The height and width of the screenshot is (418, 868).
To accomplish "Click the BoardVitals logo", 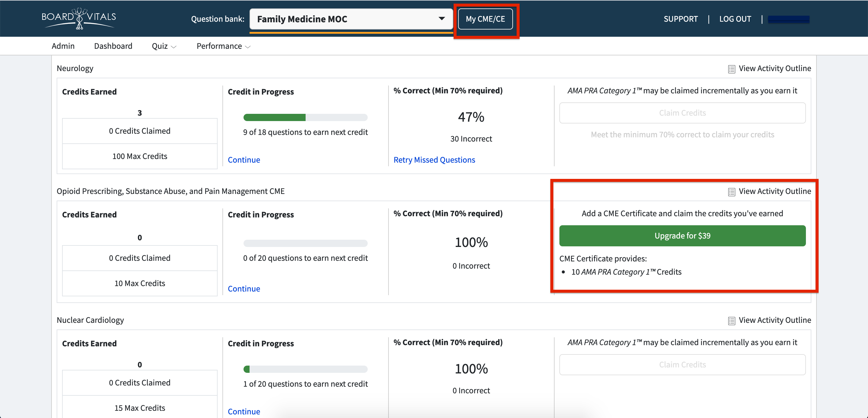I will (x=78, y=18).
